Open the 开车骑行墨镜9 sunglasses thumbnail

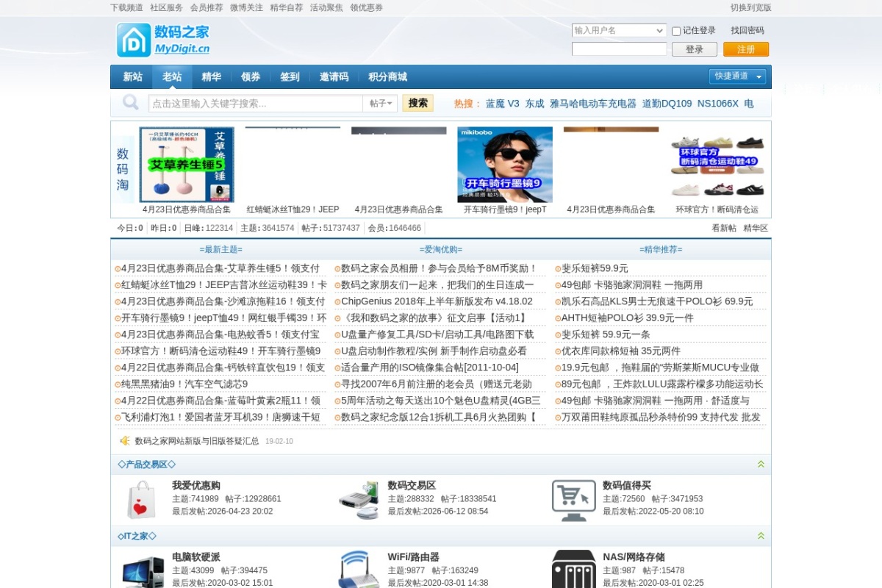(x=505, y=165)
